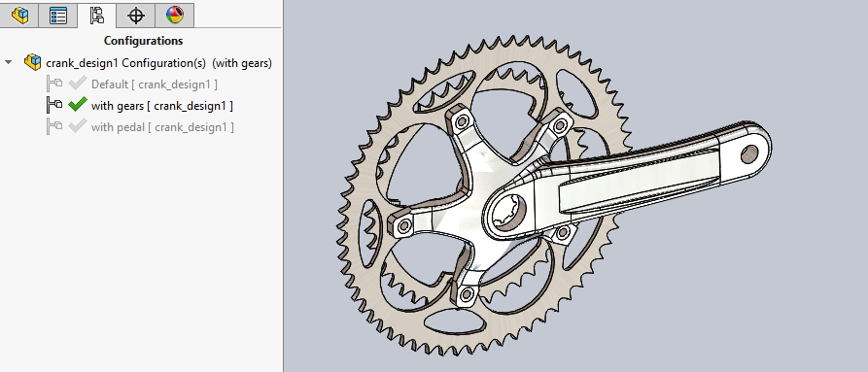Open the FeatureManager Design Tree tab
This screenshot has width=868, height=372.
coord(19,15)
